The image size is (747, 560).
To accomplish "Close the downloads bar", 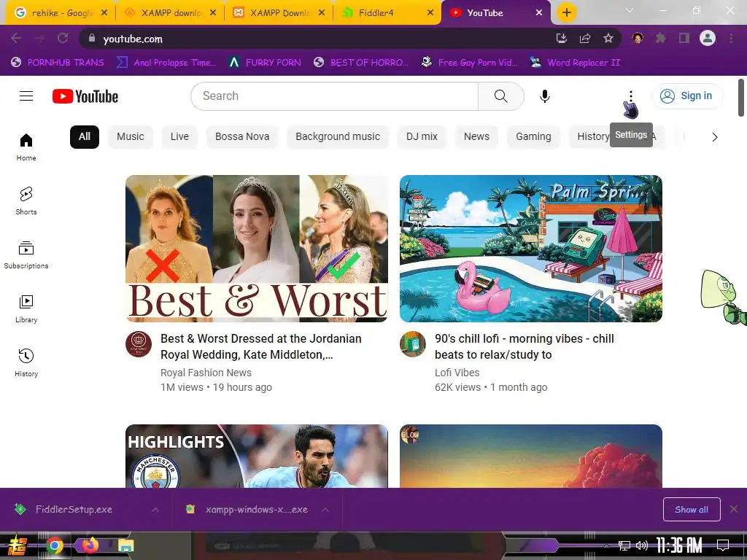I will tap(734, 509).
